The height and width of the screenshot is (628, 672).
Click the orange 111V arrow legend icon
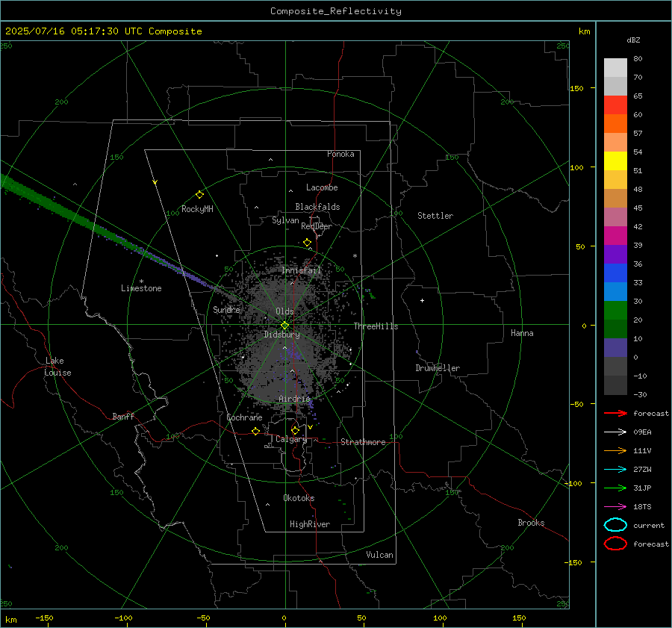615,450
